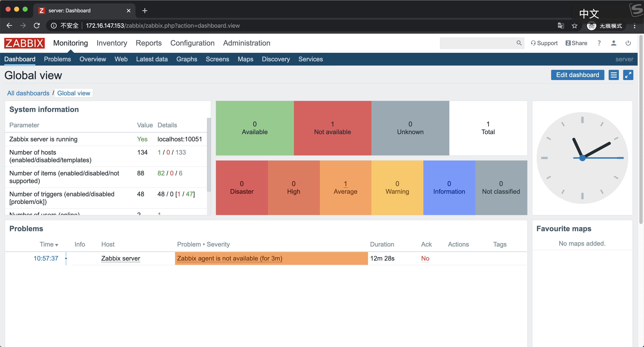Screen dimensions: 644x347
Task: Switch to Latest data tab
Action: pos(152,59)
